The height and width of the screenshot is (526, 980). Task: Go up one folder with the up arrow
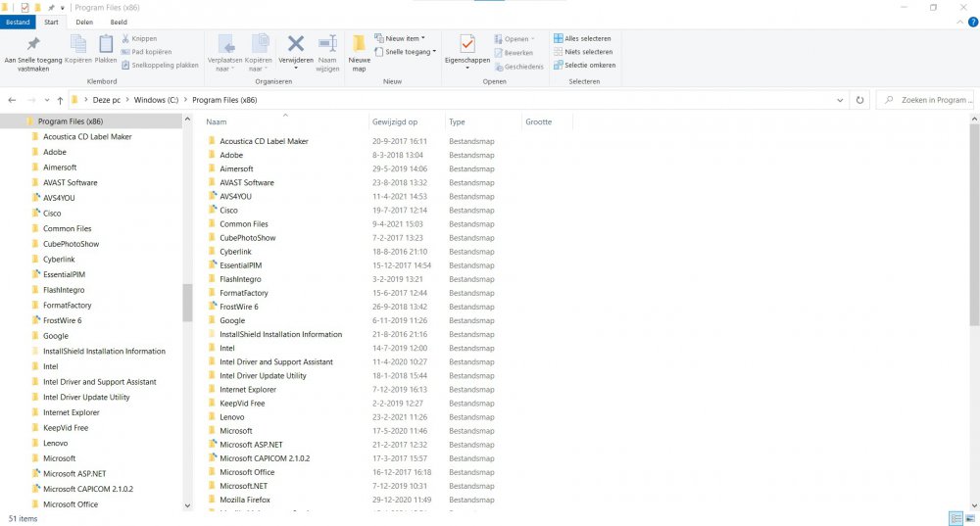(x=61, y=100)
